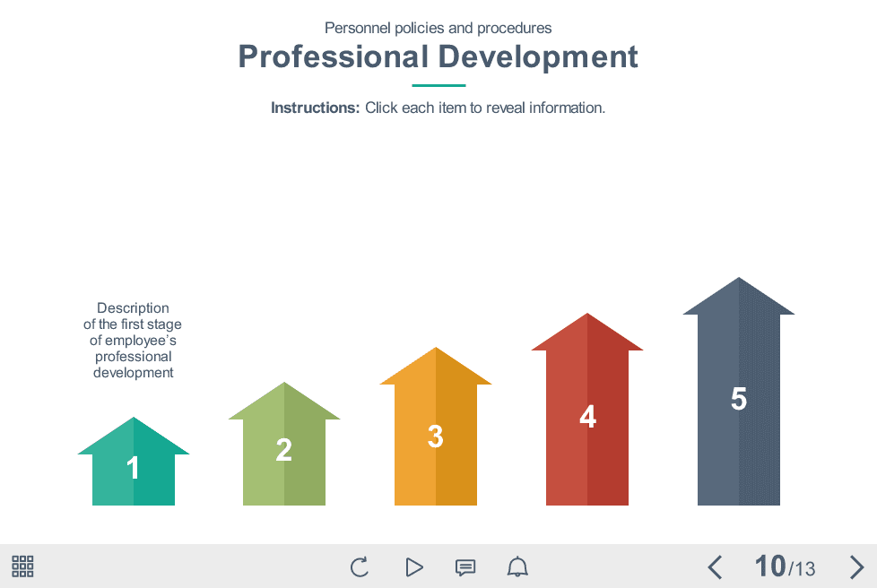Image resolution: width=877 pixels, height=588 pixels.
Task: Click the Professional Development title
Action: point(438,56)
